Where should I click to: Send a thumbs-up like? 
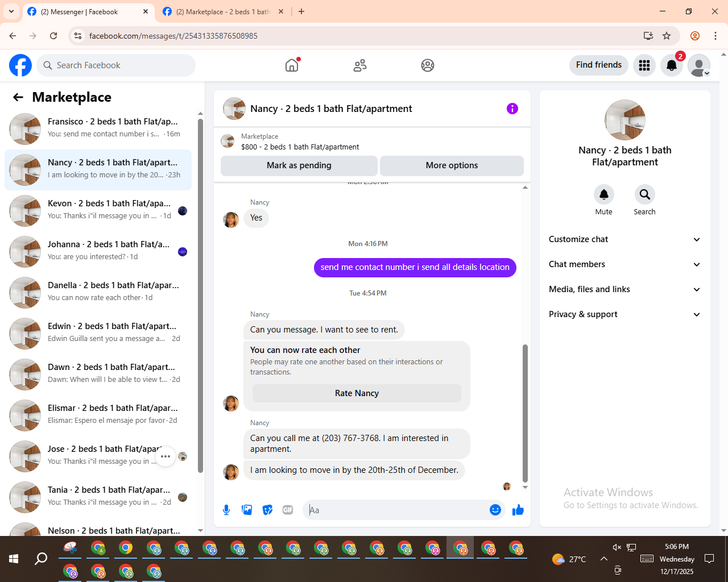[x=518, y=510]
